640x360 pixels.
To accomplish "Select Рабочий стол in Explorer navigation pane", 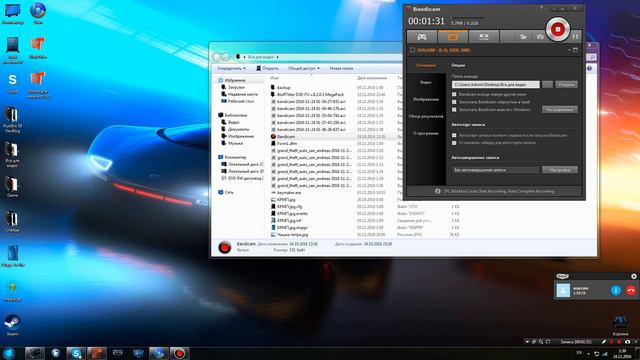I will [238, 101].
